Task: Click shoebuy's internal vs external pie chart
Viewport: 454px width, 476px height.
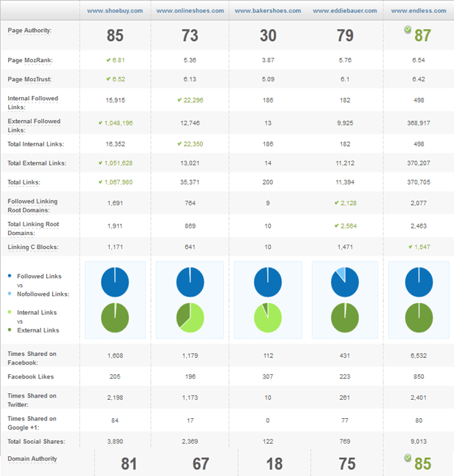Action: (115, 318)
